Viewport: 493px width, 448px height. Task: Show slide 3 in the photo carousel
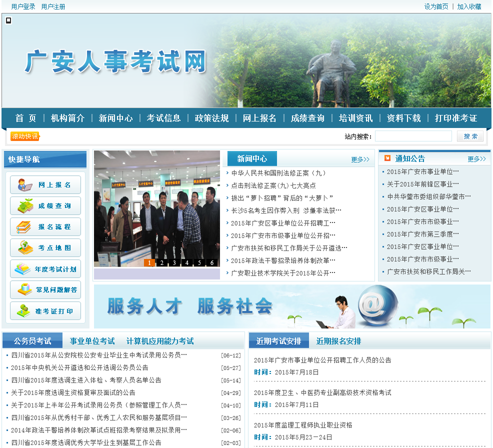(174, 263)
